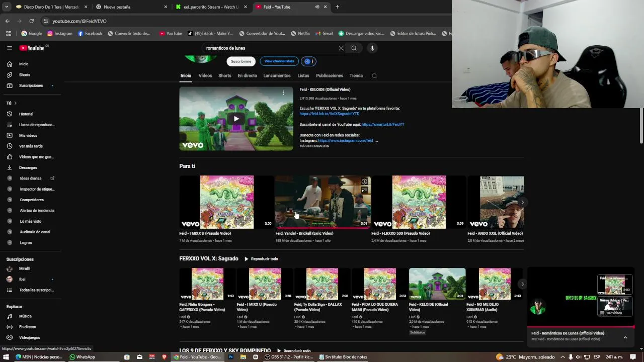
Task: Switch to the Tienda channel tab
Action: tap(356, 76)
